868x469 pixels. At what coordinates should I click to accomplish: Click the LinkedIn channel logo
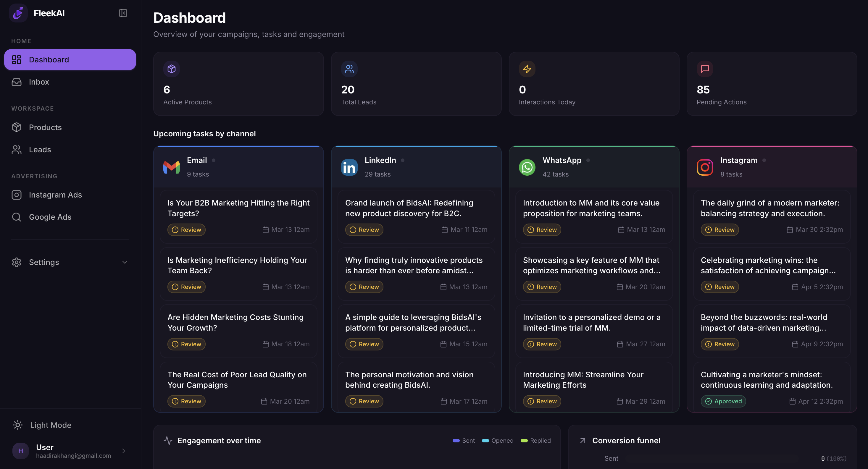point(349,167)
